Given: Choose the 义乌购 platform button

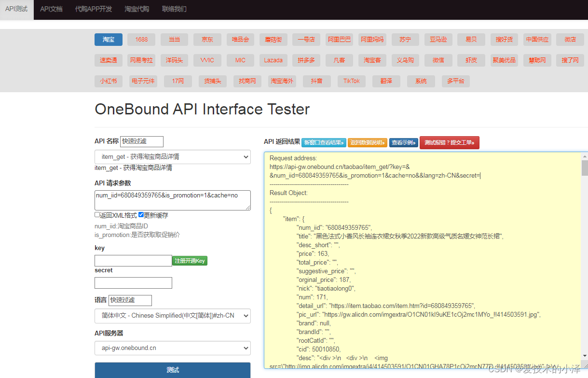Looking at the screenshot, I should point(405,60).
